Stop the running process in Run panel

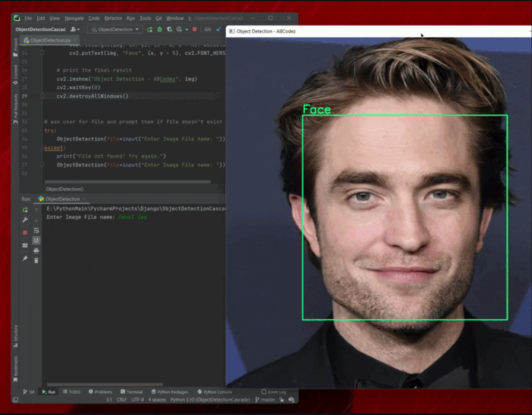(24, 233)
